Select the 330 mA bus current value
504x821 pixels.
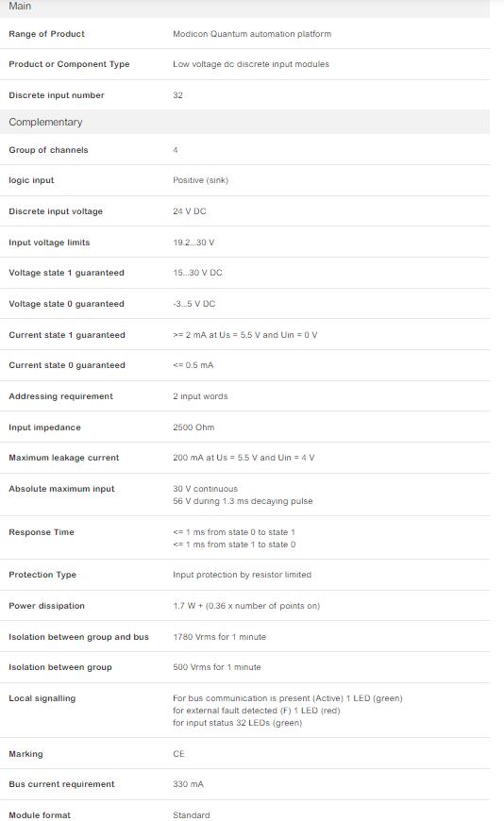[x=188, y=784]
